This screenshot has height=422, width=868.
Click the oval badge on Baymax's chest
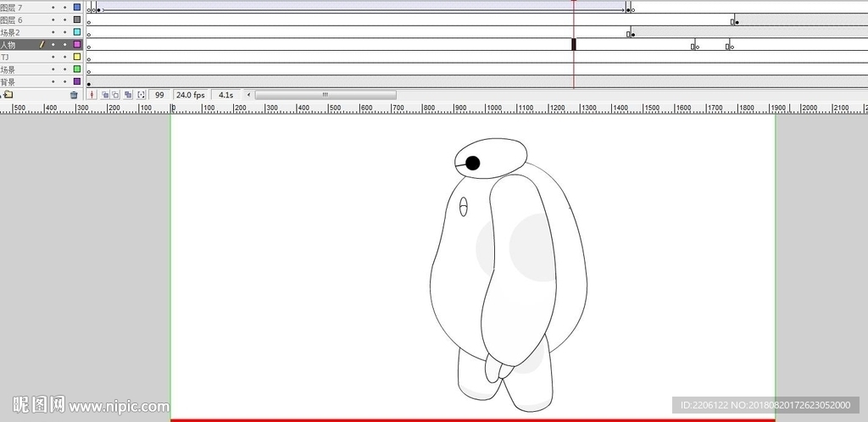pos(464,207)
